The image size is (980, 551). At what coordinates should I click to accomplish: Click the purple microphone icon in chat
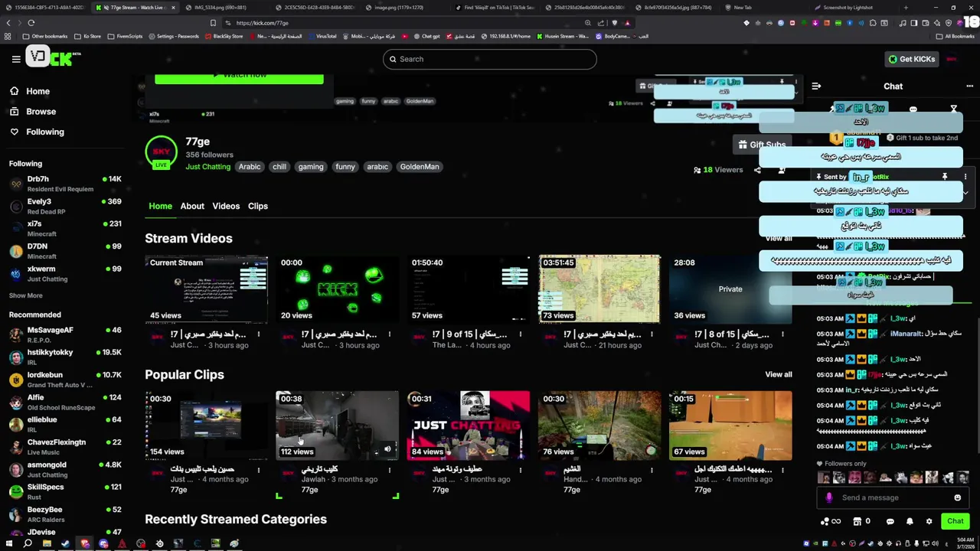829,497
